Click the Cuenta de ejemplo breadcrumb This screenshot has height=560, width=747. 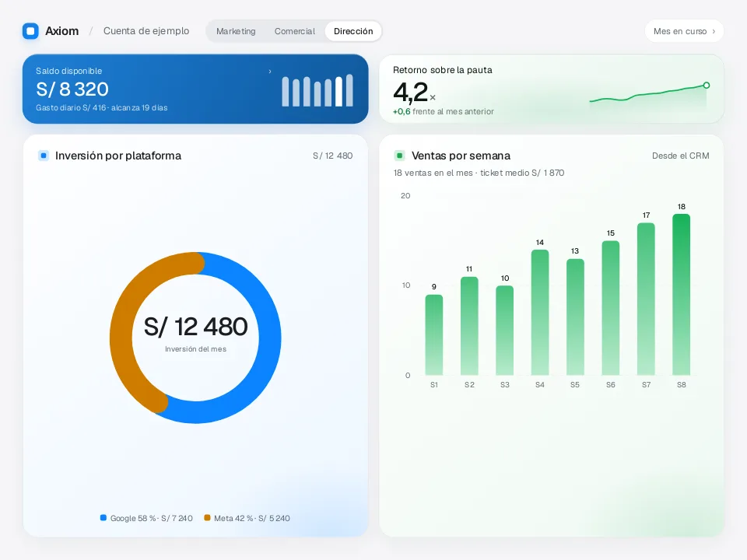pyautogui.click(x=146, y=31)
